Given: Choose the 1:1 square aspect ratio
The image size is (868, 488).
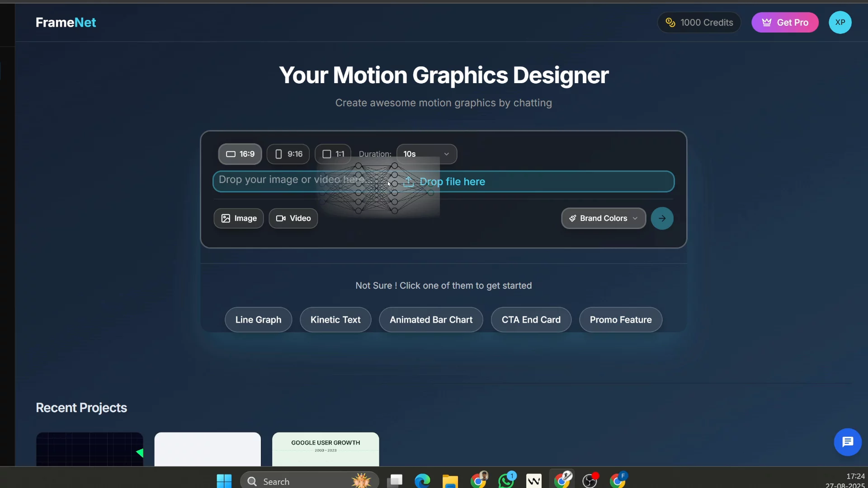Looking at the screenshot, I should (x=332, y=154).
